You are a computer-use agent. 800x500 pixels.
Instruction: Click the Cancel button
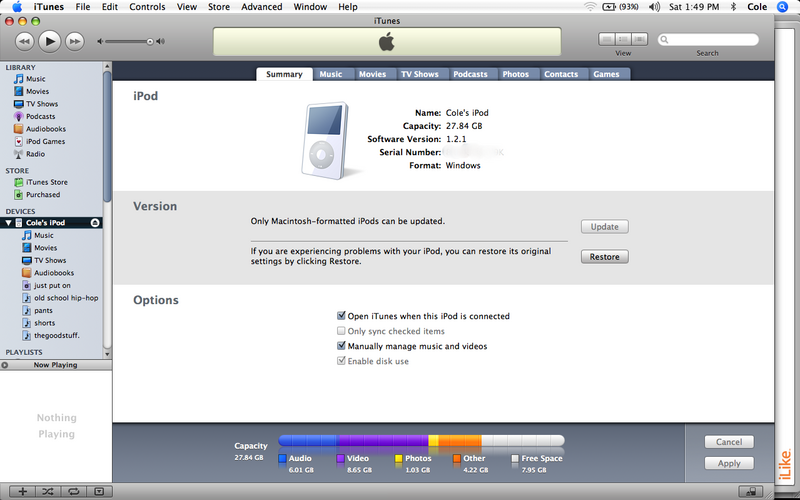[x=729, y=442]
